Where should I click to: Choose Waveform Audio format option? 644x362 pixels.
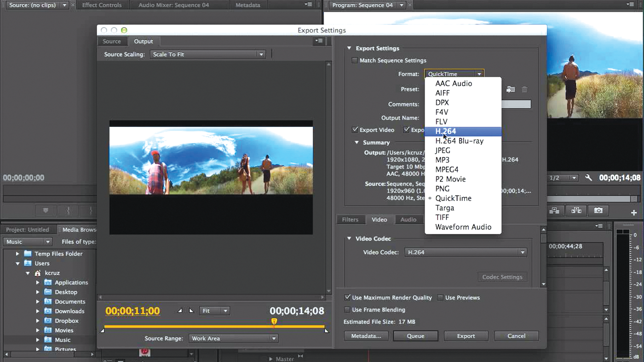point(463,227)
